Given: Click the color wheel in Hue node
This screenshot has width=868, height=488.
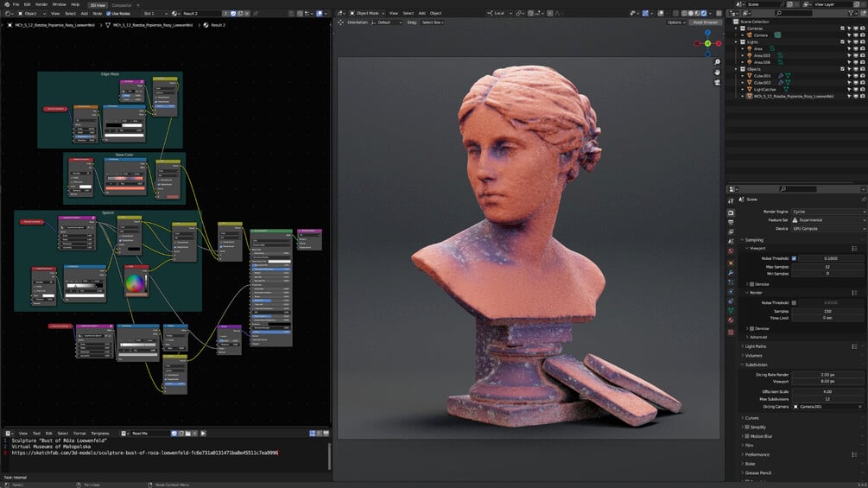Looking at the screenshot, I should click(x=135, y=283).
